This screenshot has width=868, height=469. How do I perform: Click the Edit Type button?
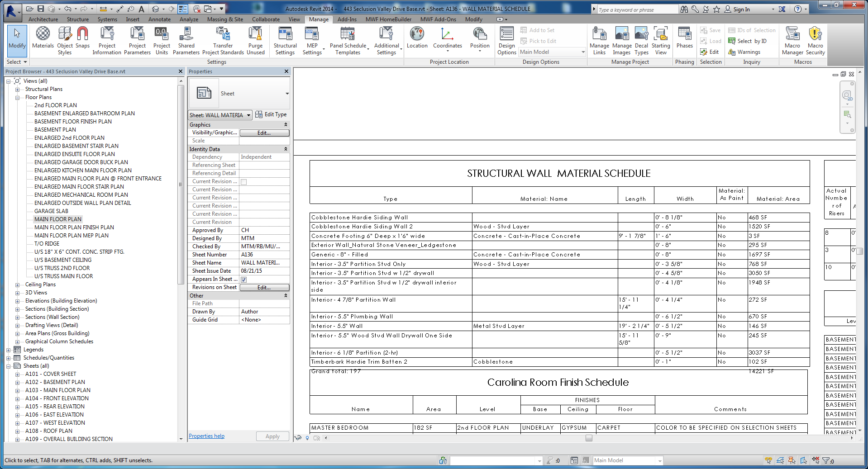(x=271, y=114)
